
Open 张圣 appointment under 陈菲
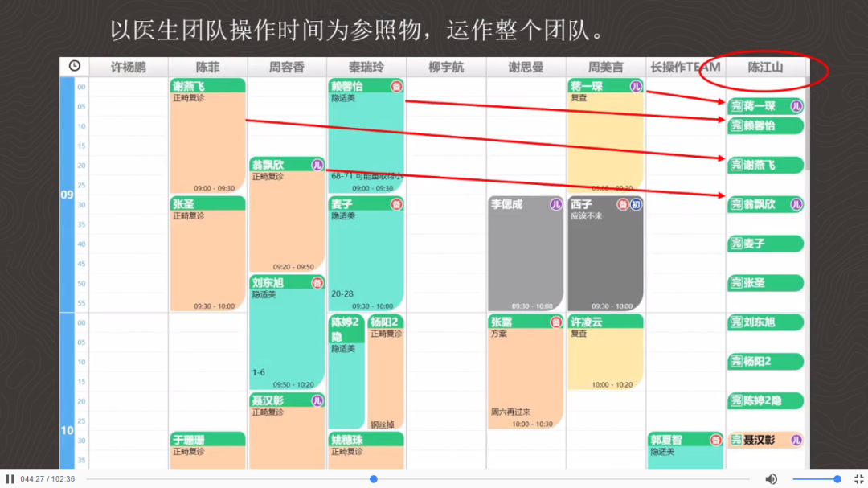tap(207, 254)
